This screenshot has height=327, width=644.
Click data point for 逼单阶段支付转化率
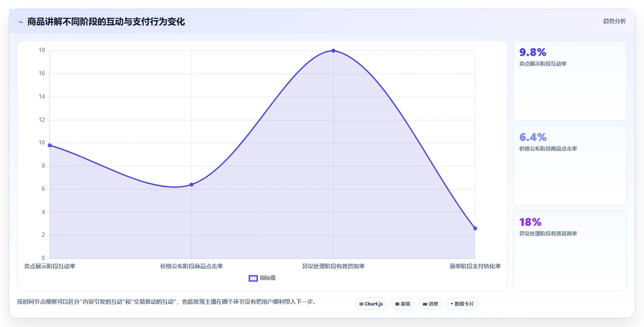coord(475,229)
